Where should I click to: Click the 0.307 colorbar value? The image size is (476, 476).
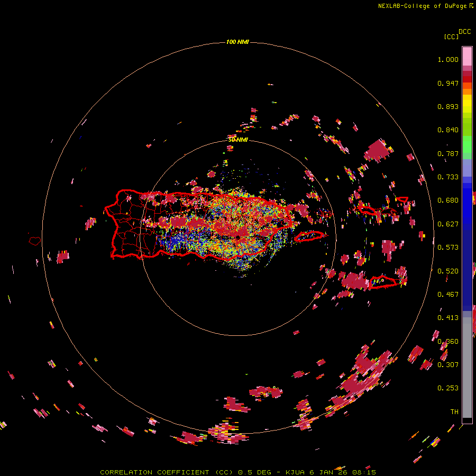click(x=448, y=364)
